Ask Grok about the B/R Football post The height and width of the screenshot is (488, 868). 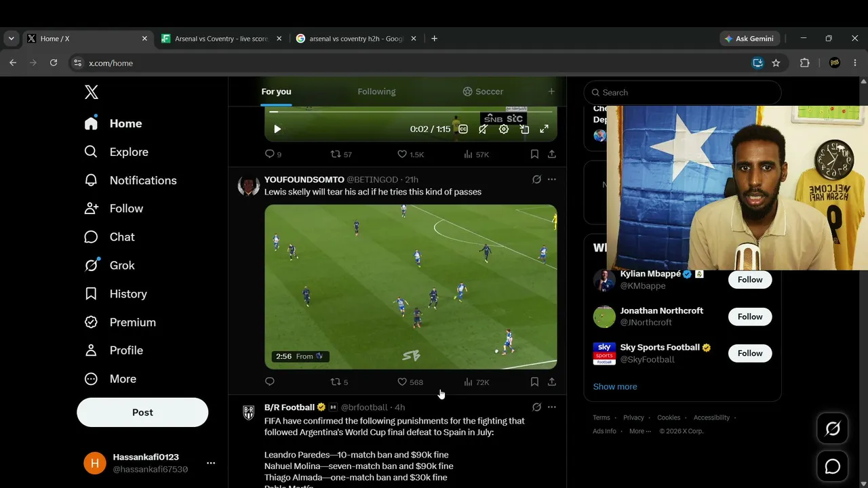(x=536, y=407)
